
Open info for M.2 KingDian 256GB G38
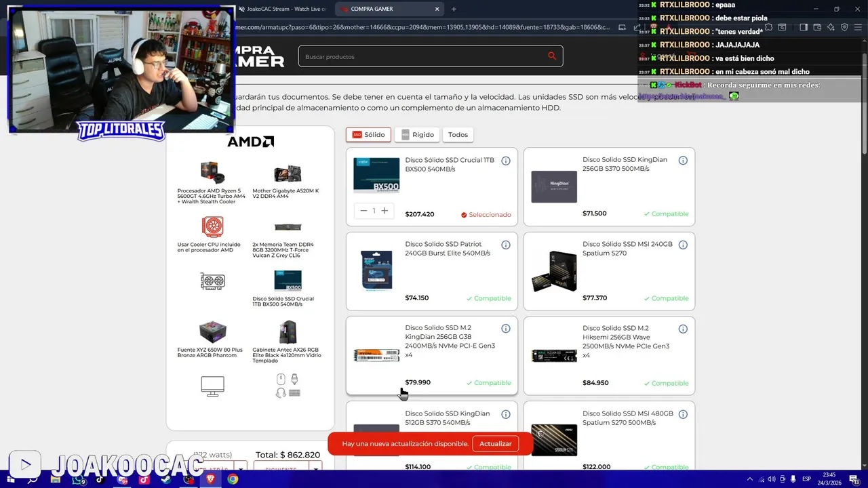click(x=506, y=329)
